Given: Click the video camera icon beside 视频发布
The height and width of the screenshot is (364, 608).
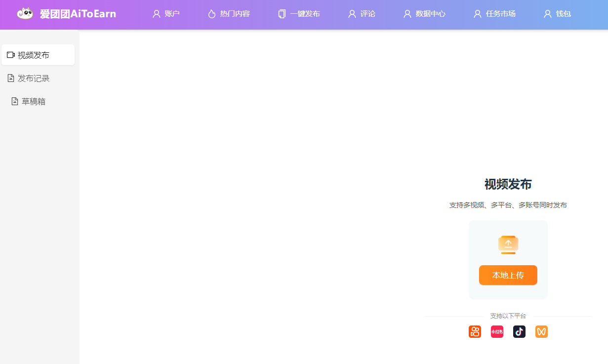Looking at the screenshot, I should pos(11,55).
